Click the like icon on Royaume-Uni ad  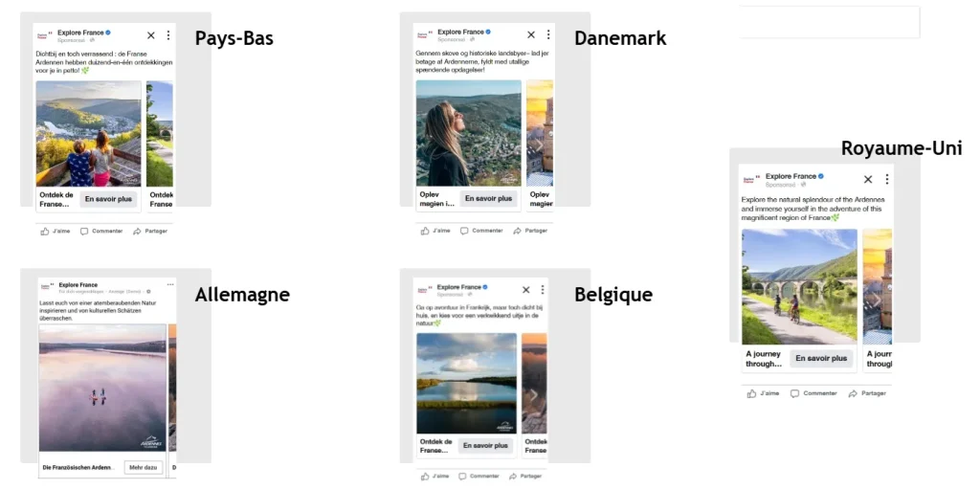coord(751,393)
